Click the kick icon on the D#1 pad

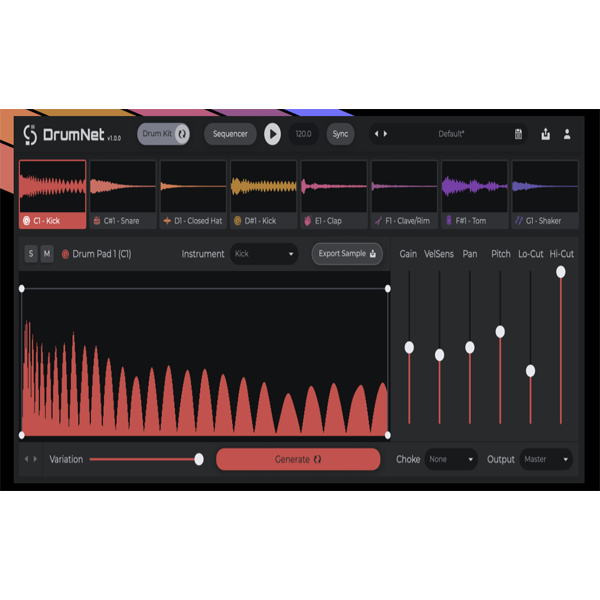point(237,221)
